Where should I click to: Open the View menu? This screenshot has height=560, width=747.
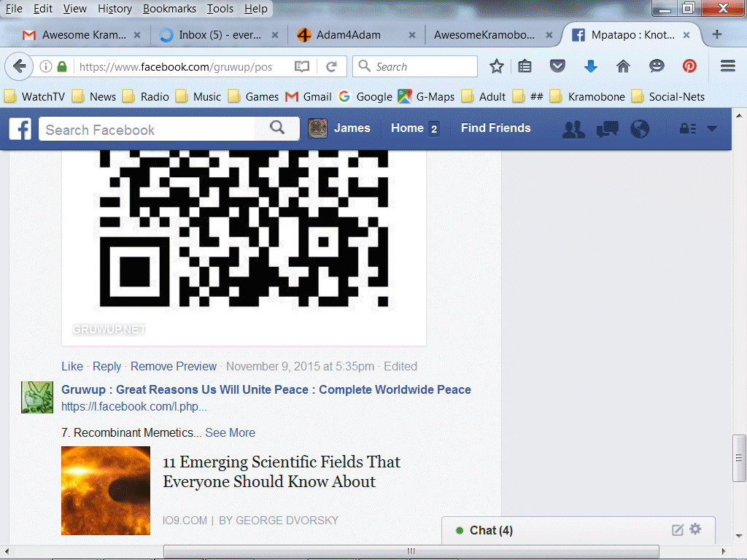tap(75, 9)
